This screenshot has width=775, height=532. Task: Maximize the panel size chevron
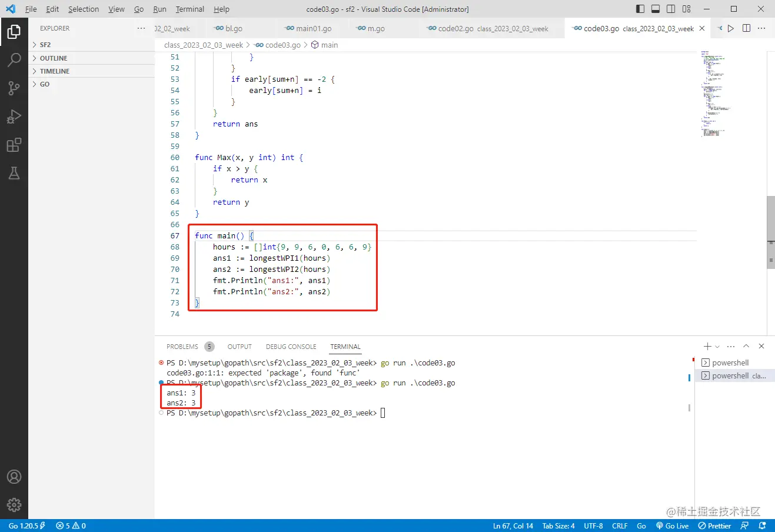tap(746, 347)
